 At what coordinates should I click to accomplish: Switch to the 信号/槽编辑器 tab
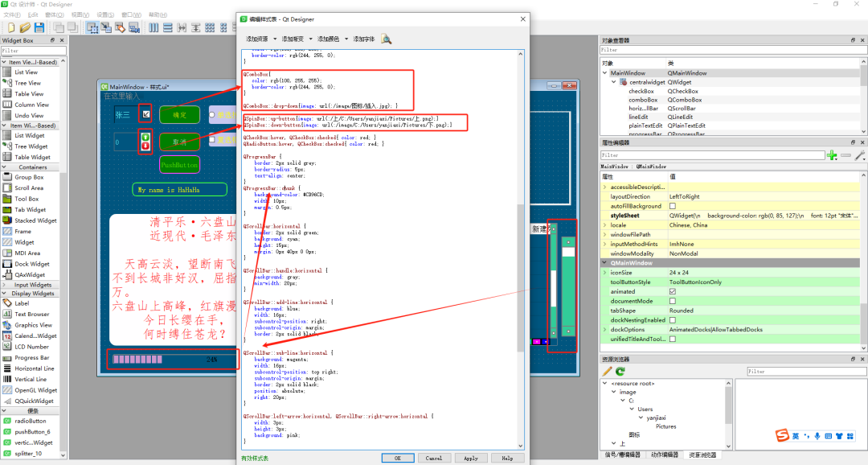coord(622,455)
